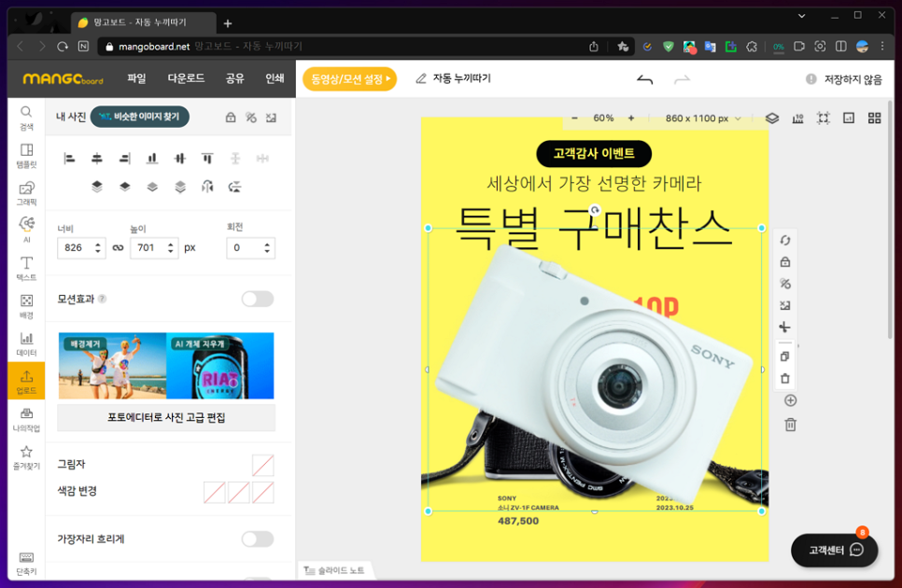Open the 나의작업 my work panel

[x=26, y=420]
